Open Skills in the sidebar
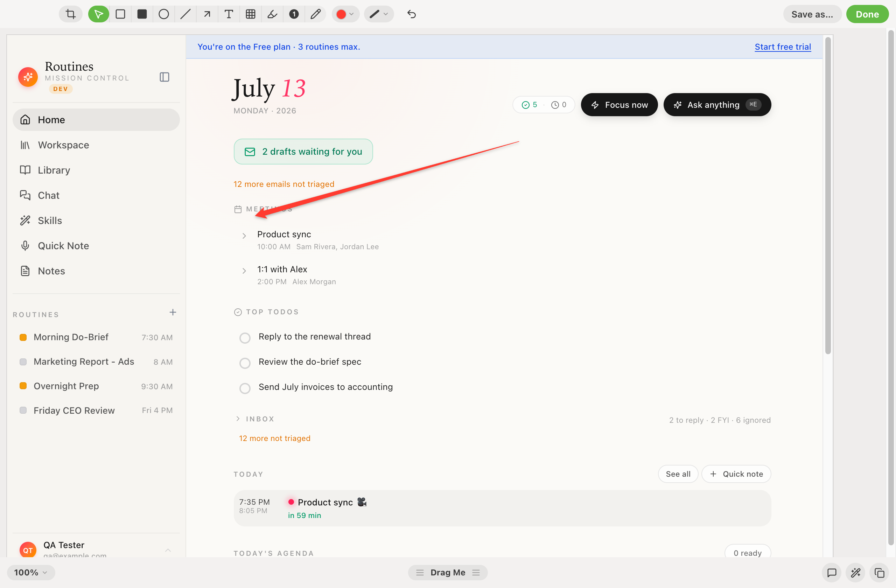 coord(96,220)
